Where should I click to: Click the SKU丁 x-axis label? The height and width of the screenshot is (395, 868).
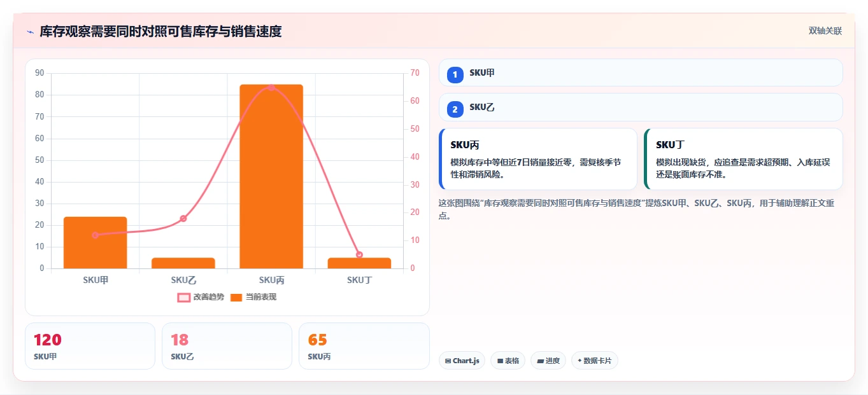359,280
